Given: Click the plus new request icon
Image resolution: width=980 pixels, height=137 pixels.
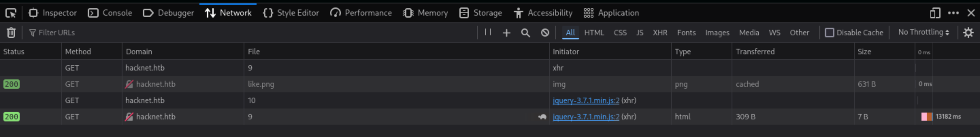Looking at the screenshot, I should point(506,33).
